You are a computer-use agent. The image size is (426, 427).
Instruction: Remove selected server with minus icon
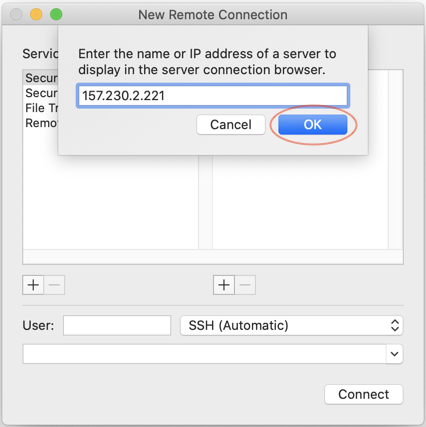[245, 285]
